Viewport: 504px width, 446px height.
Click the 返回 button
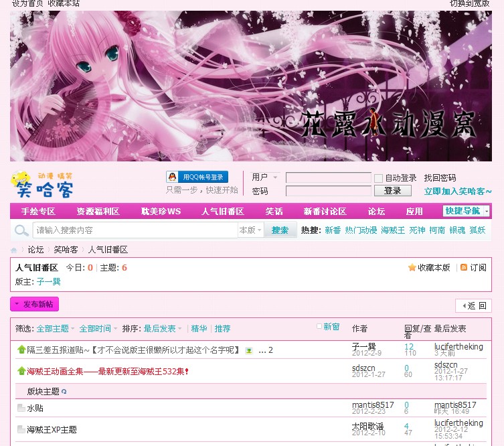click(x=473, y=306)
